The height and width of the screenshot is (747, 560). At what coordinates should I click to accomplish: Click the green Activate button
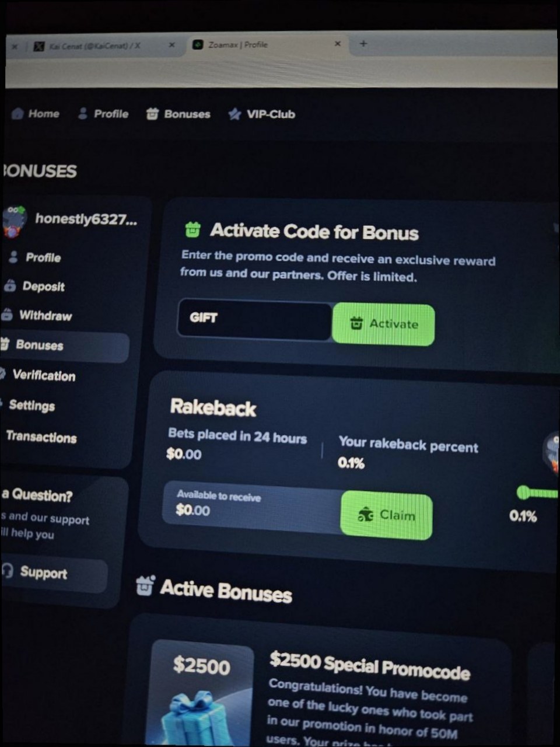click(383, 324)
